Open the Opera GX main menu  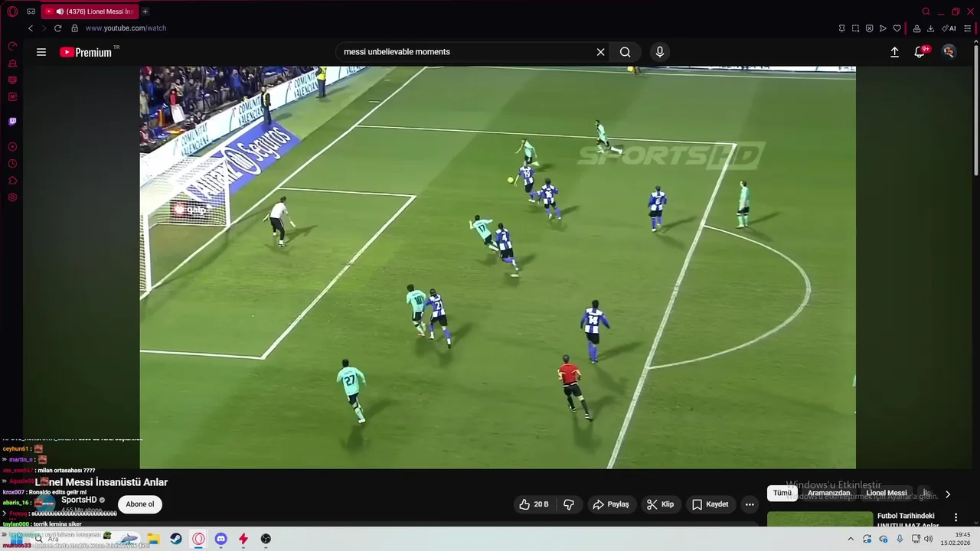12,11
